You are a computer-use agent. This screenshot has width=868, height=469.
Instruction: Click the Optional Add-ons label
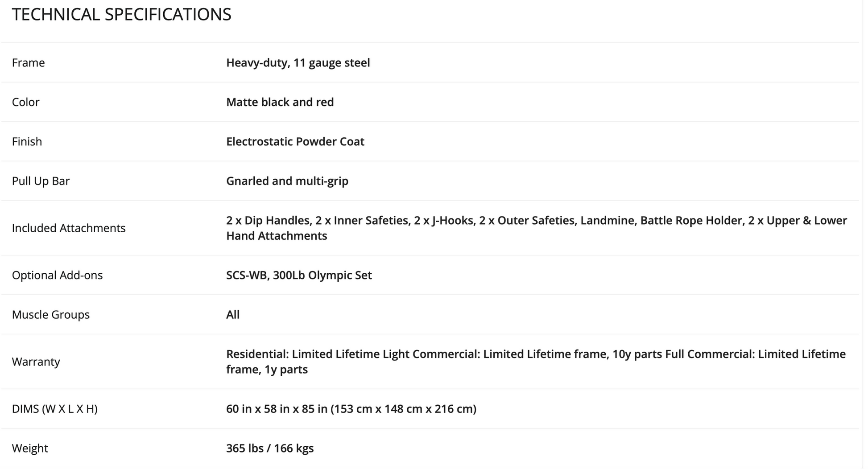pos(57,276)
